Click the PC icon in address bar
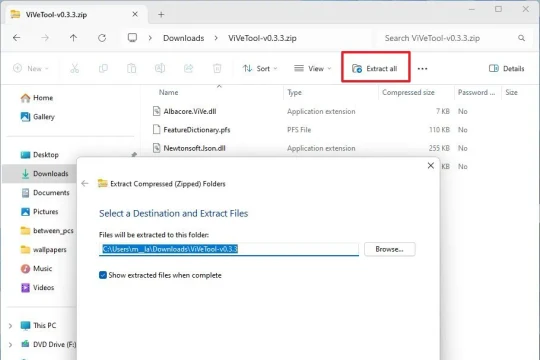The height and width of the screenshot is (360, 540). coord(132,38)
